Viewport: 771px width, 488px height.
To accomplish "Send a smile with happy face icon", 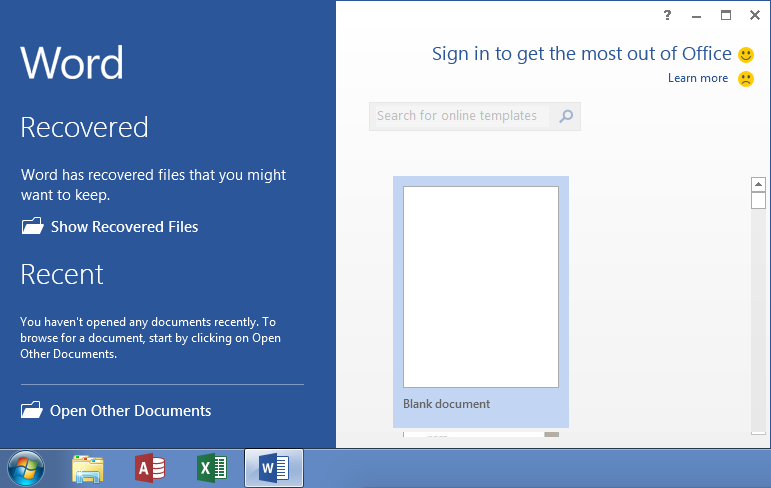I will point(746,55).
